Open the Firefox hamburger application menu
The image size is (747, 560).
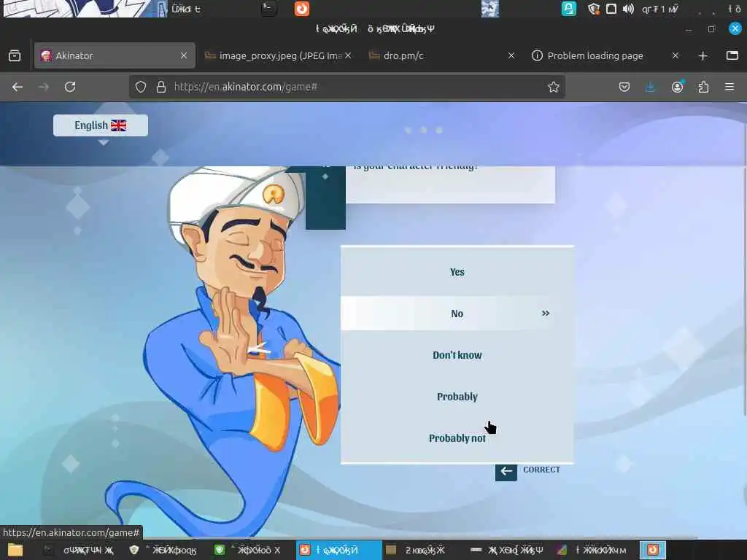tap(729, 87)
